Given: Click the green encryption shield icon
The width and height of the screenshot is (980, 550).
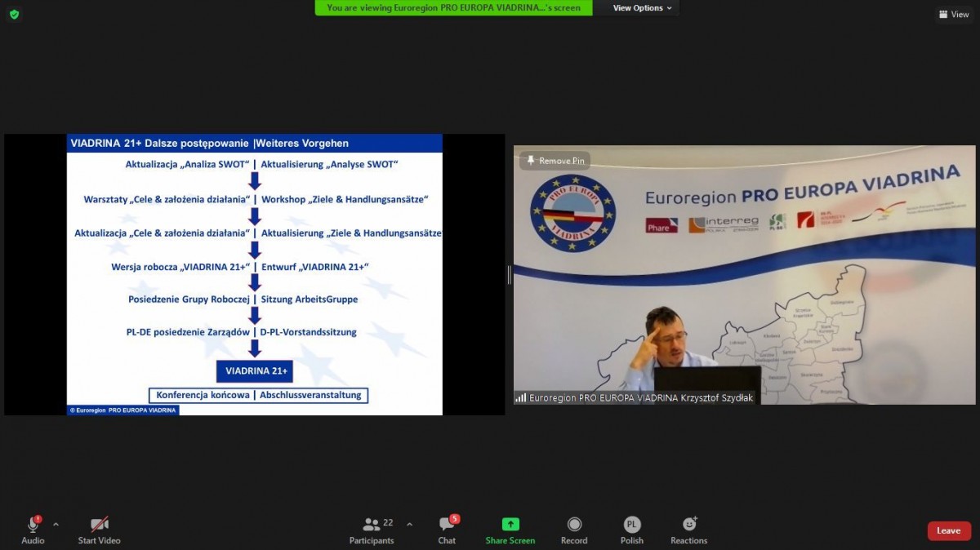Looking at the screenshot, I should (x=14, y=14).
